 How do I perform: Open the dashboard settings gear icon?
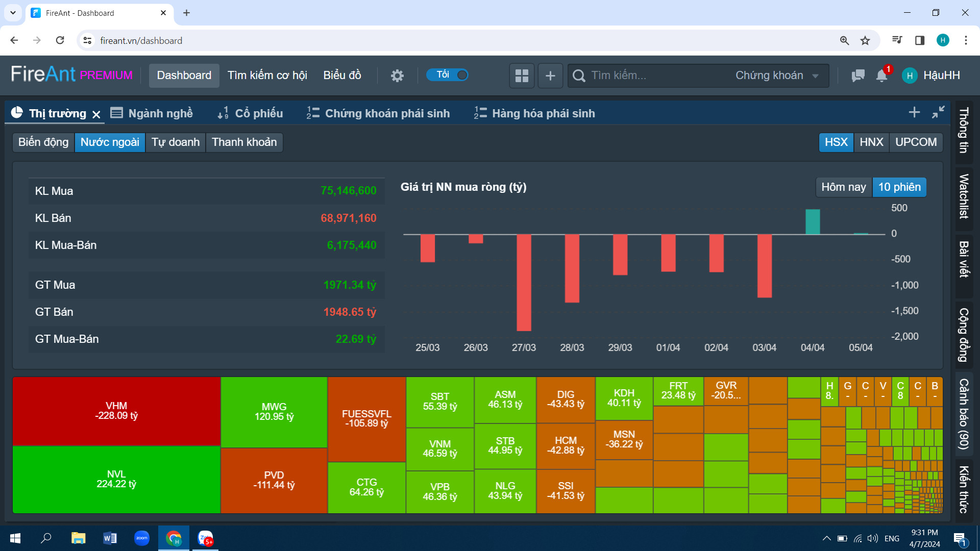point(397,76)
